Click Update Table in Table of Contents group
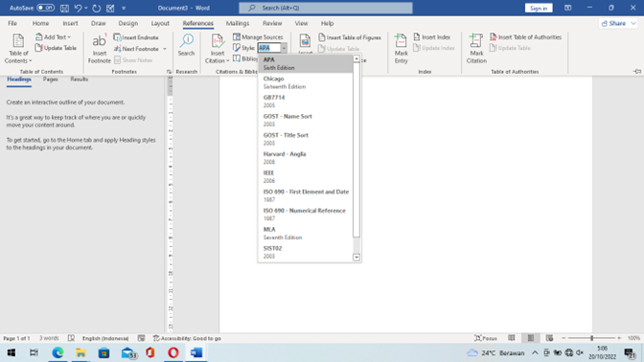 coord(56,48)
